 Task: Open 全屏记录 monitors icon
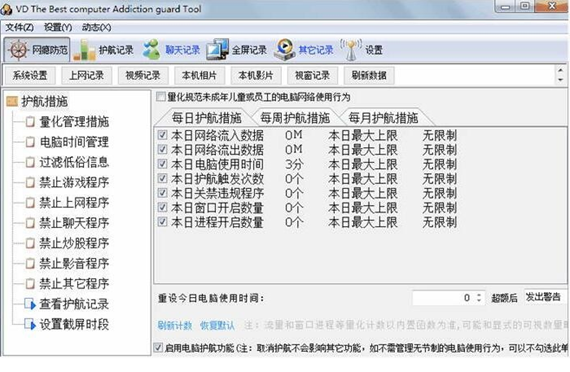pos(217,49)
